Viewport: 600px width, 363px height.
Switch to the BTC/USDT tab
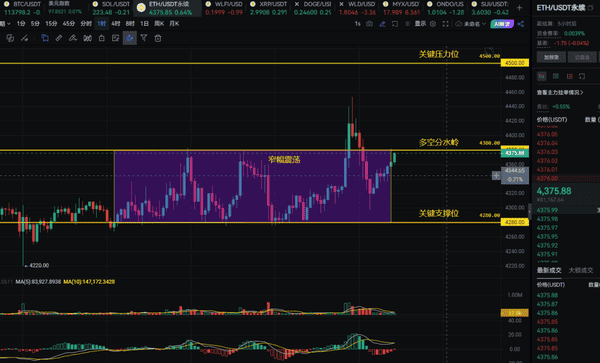click(22, 8)
